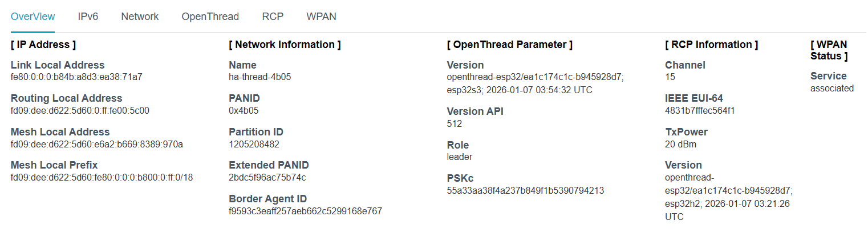Switch to the IPv6 tab
This screenshot has height=244, width=868.
[88, 17]
